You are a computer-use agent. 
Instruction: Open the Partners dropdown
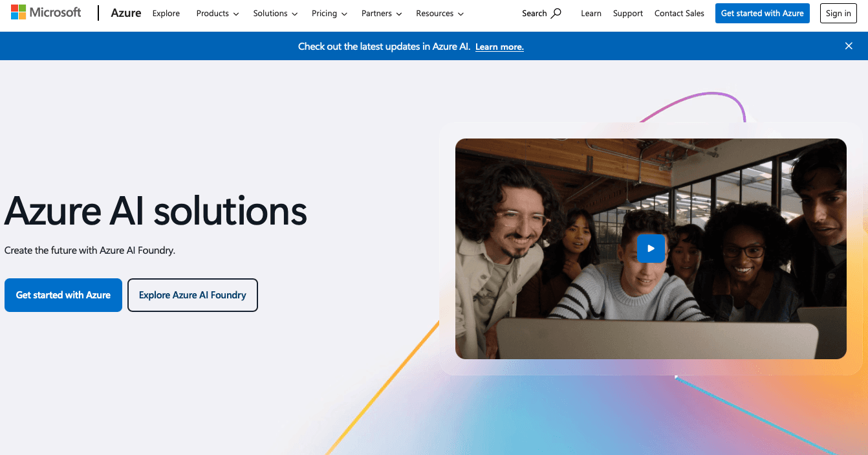point(381,13)
